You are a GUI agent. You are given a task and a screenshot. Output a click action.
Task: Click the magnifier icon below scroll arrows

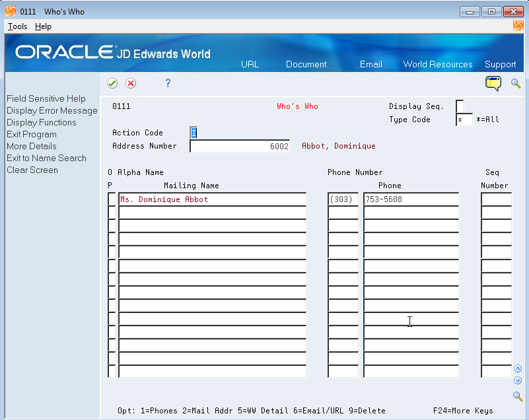tap(518, 396)
